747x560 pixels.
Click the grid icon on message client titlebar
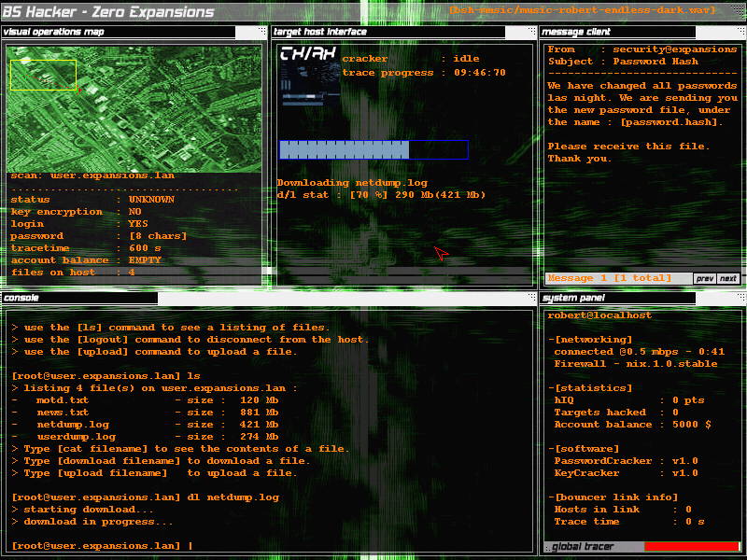[741, 31]
